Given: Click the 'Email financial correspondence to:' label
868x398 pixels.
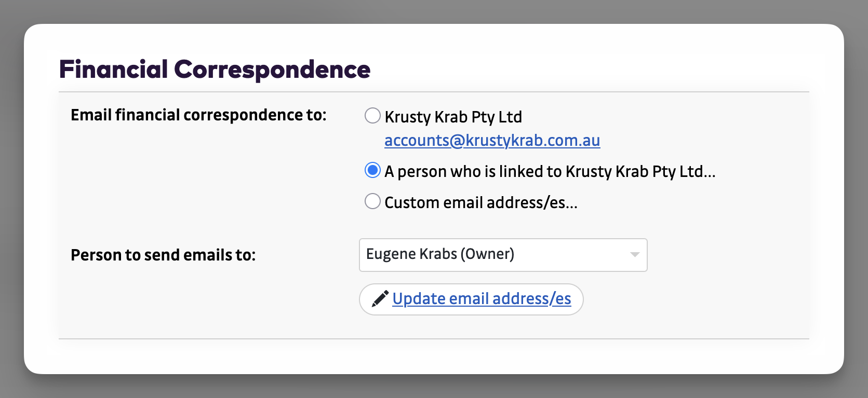Looking at the screenshot, I should point(198,115).
